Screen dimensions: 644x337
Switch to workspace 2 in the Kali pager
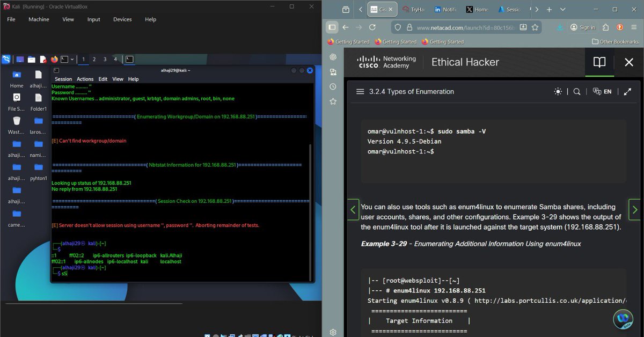[x=94, y=59]
